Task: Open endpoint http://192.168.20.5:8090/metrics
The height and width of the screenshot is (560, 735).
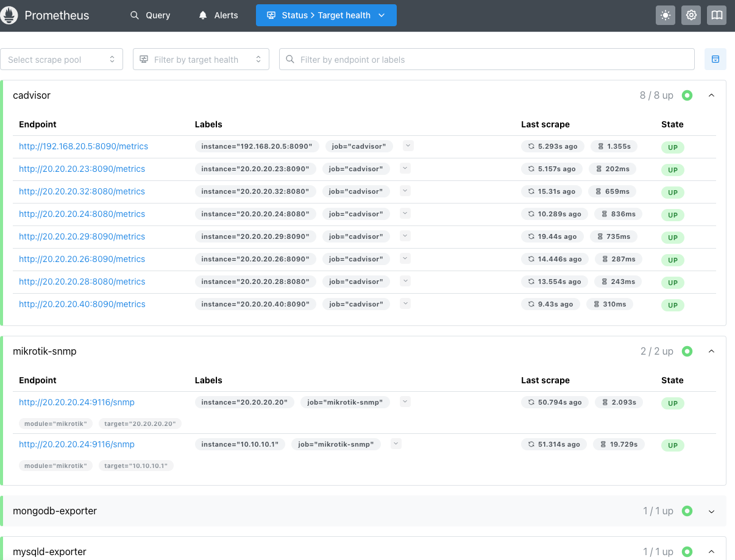Action: click(x=83, y=146)
